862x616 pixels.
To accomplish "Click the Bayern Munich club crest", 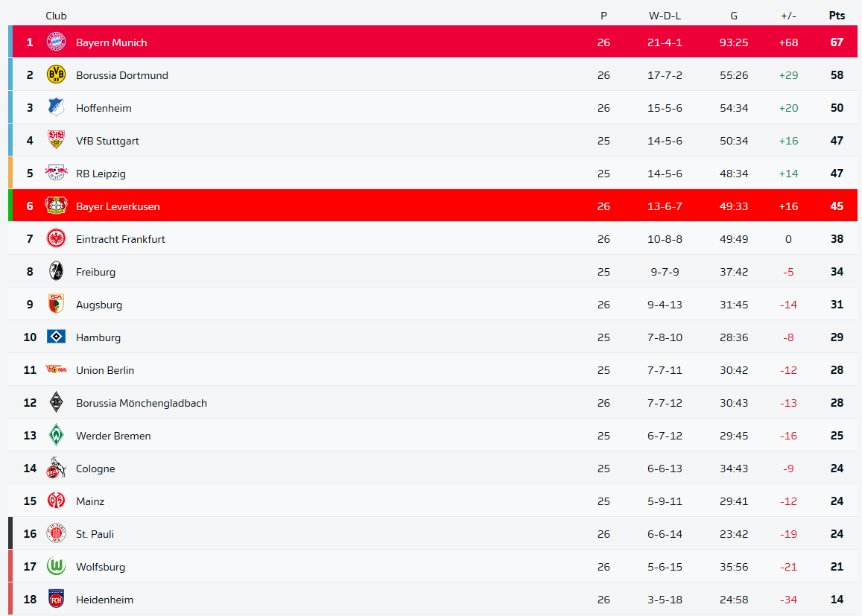I will 56,42.
